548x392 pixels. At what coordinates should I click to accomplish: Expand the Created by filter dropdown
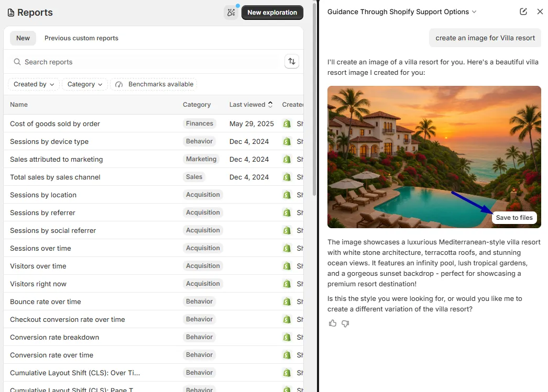click(34, 84)
